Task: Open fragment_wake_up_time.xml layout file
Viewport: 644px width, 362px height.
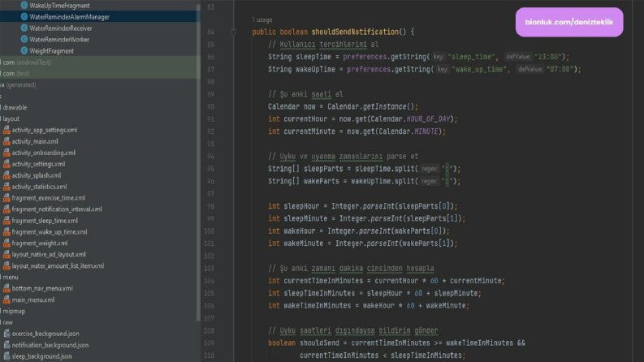Action: click(x=50, y=232)
